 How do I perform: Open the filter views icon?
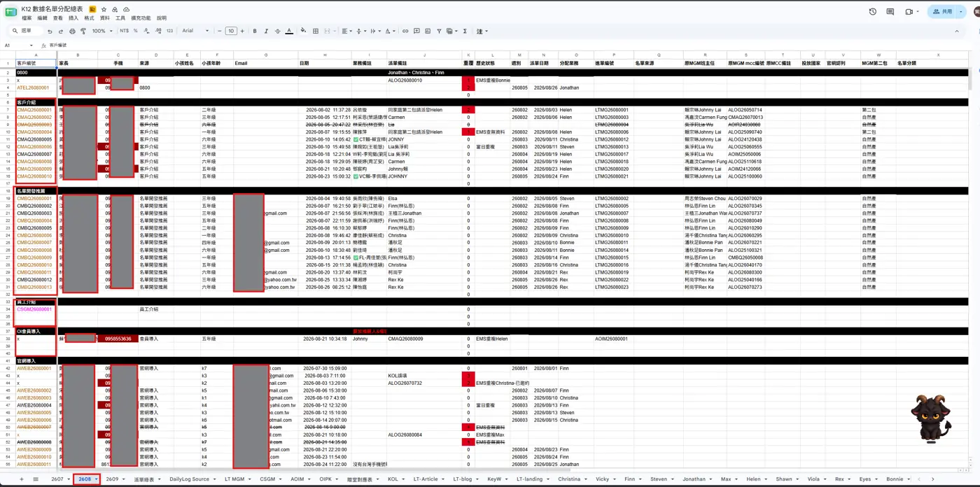pyautogui.click(x=451, y=31)
